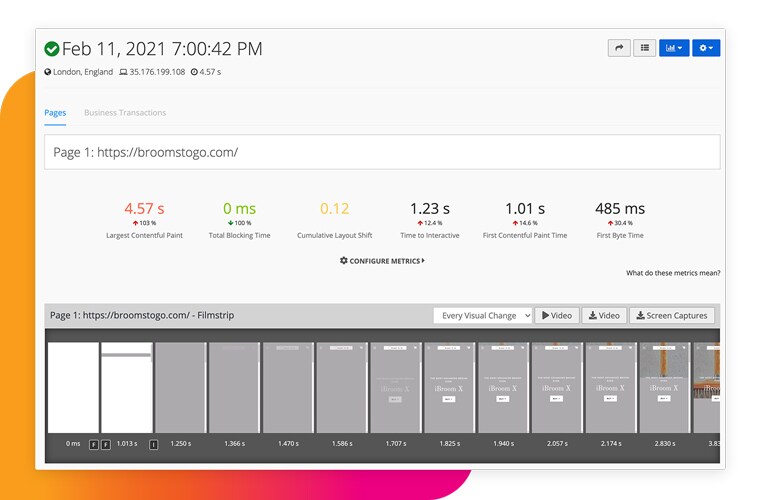Switch to the Pages tab
Viewport: 760px width, 500px height.
(x=55, y=113)
